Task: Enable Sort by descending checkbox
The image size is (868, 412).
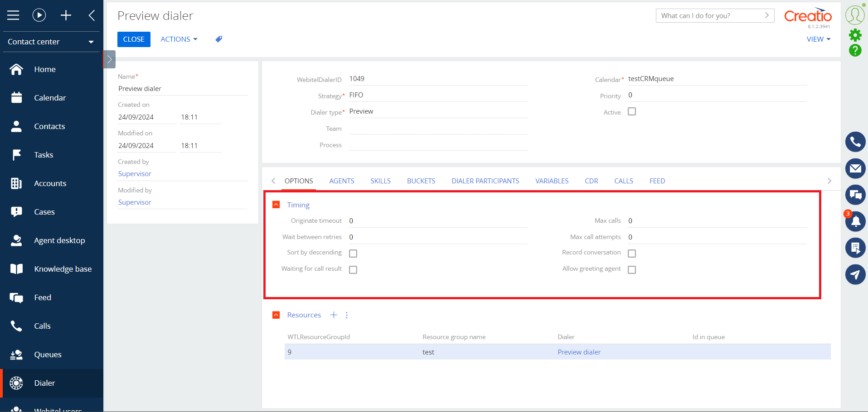Action: [x=353, y=253]
